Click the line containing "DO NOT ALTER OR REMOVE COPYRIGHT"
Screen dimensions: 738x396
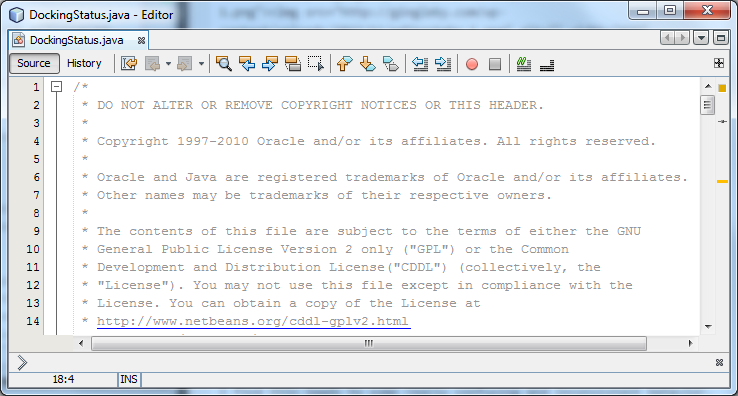313,105
